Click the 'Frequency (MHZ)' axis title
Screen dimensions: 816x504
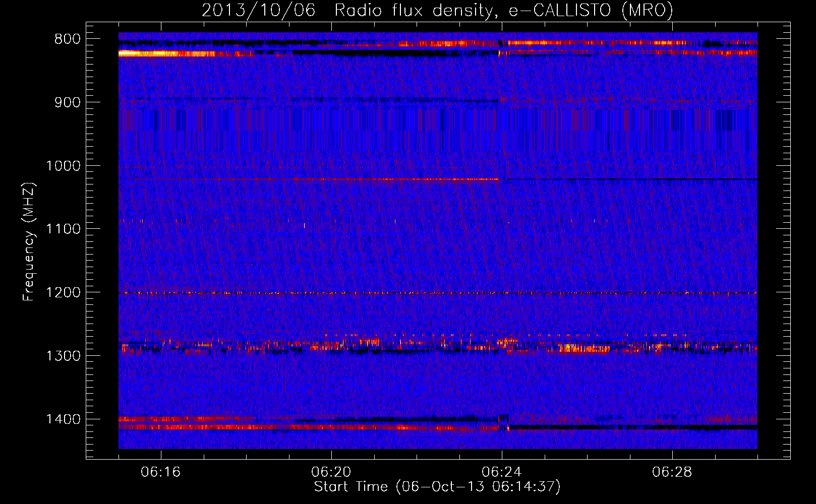coord(29,241)
